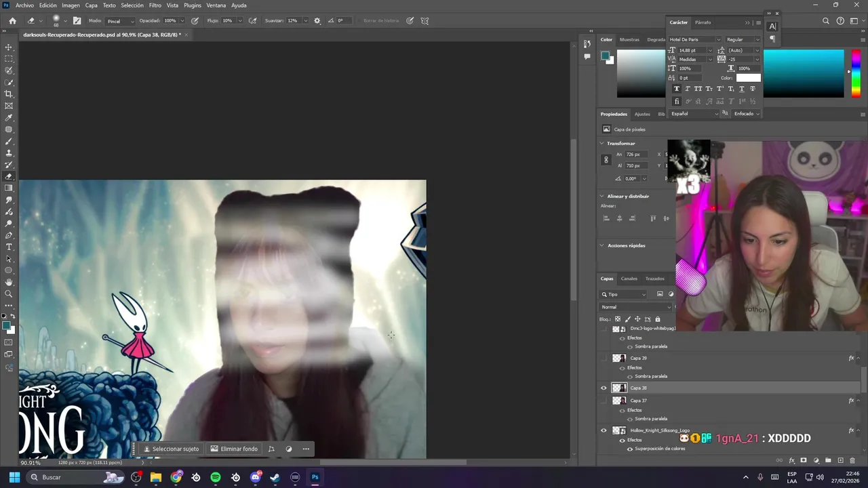This screenshot has height=488, width=868.
Task: Show the Capa 39 layer
Action: (604, 358)
